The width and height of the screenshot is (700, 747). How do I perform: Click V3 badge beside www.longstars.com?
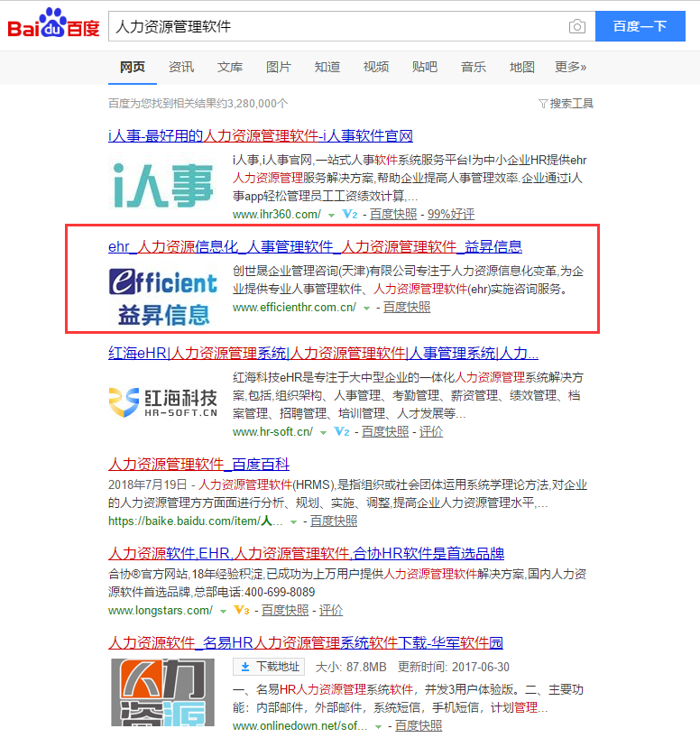242,610
